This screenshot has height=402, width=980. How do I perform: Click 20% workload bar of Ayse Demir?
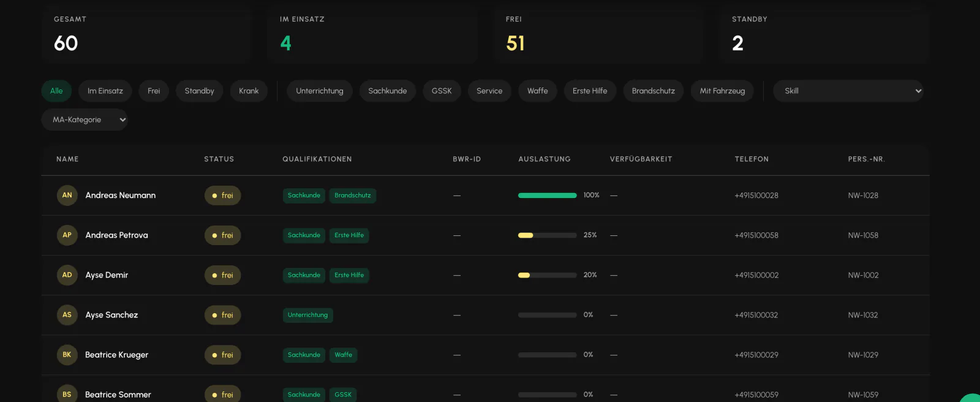point(548,275)
